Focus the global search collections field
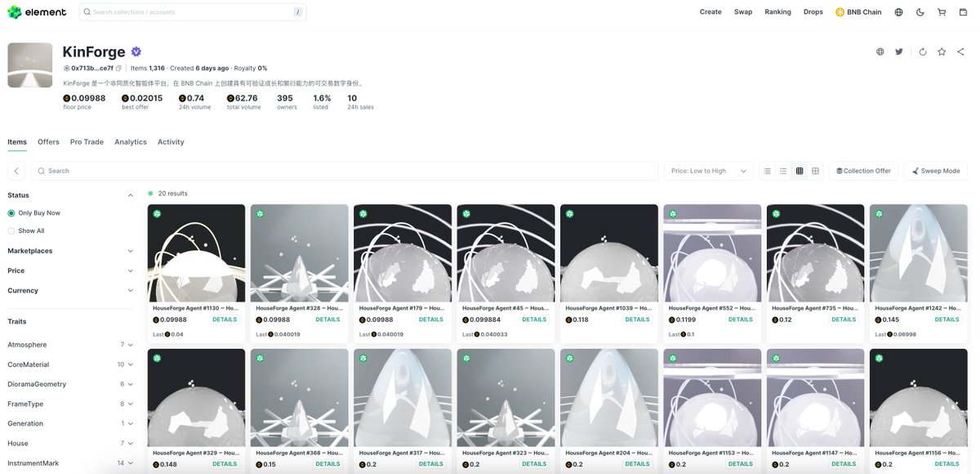This screenshot has height=474, width=980. [x=193, y=12]
